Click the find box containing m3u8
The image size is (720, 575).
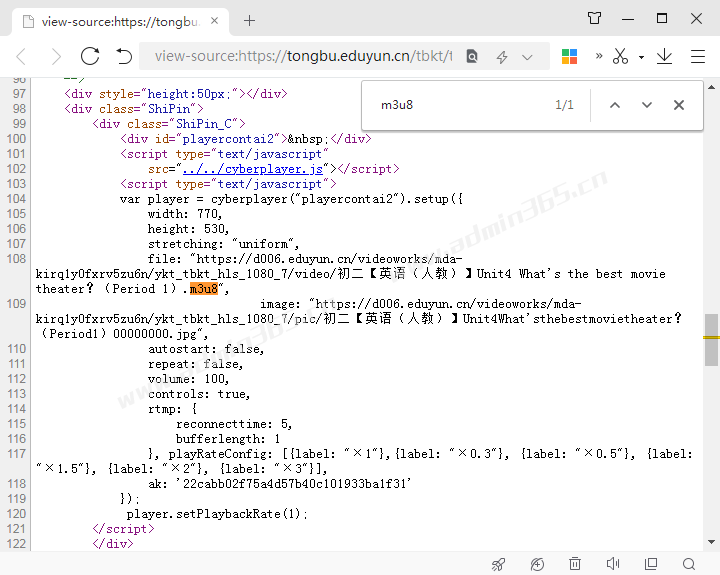coord(464,105)
